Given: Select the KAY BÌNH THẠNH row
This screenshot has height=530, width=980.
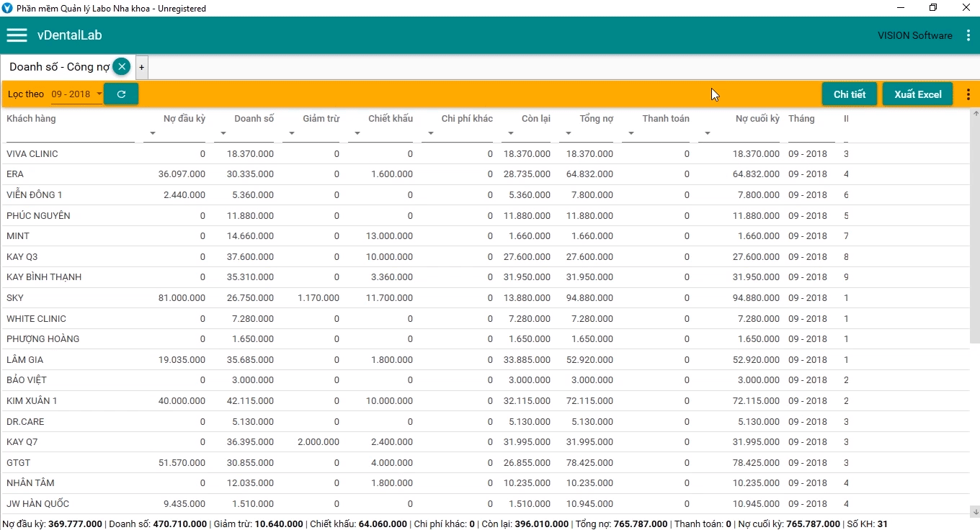Looking at the screenshot, I should [486, 277].
